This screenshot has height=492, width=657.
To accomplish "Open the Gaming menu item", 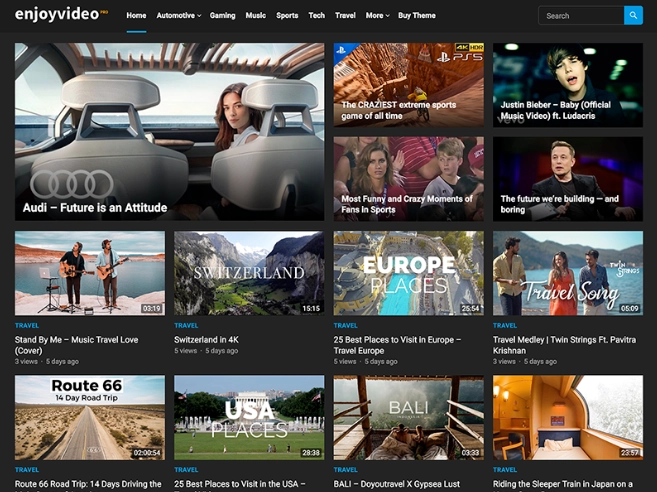I will coord(222,16).
